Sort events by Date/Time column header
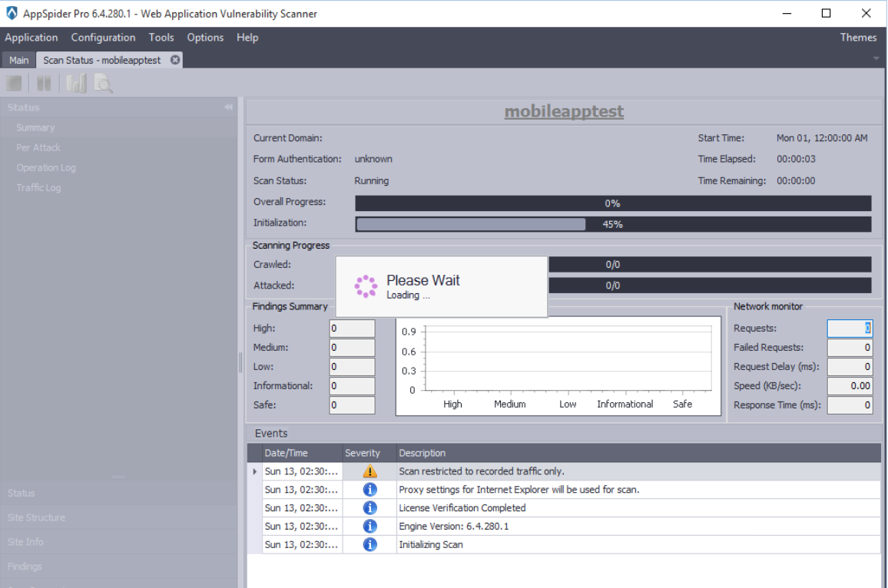Image resolution: width=888 pixels, height=588 pixels. pyautogui.click(x=302, y=453)
